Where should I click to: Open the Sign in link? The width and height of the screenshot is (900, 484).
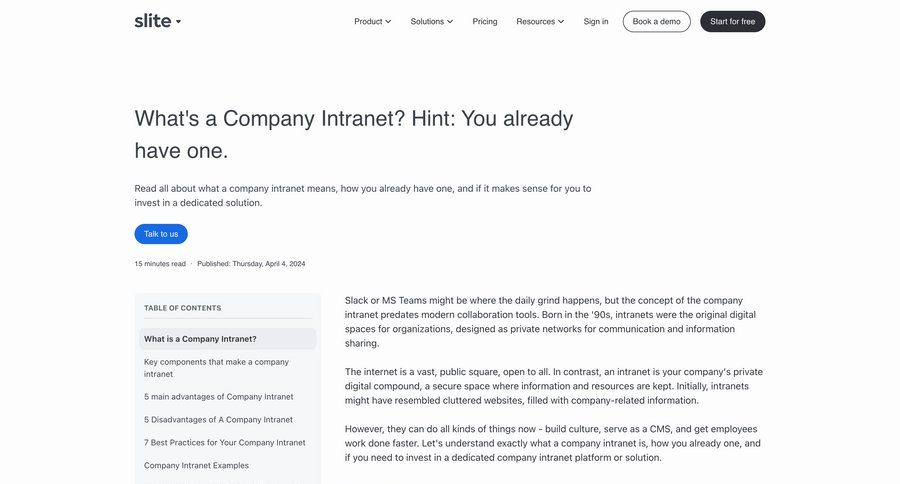[x=596, y=21]
